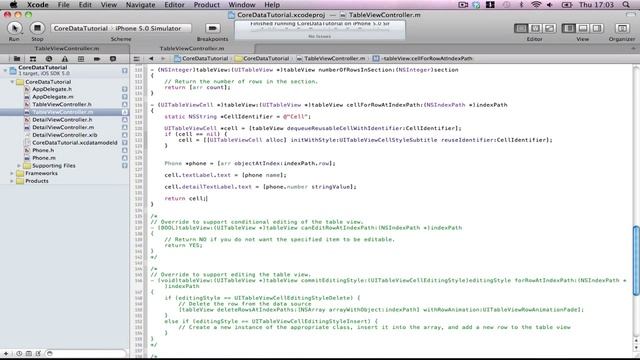Choose iPhone 5.0 Simulator destination
The image size is (640, 360).
148,28
